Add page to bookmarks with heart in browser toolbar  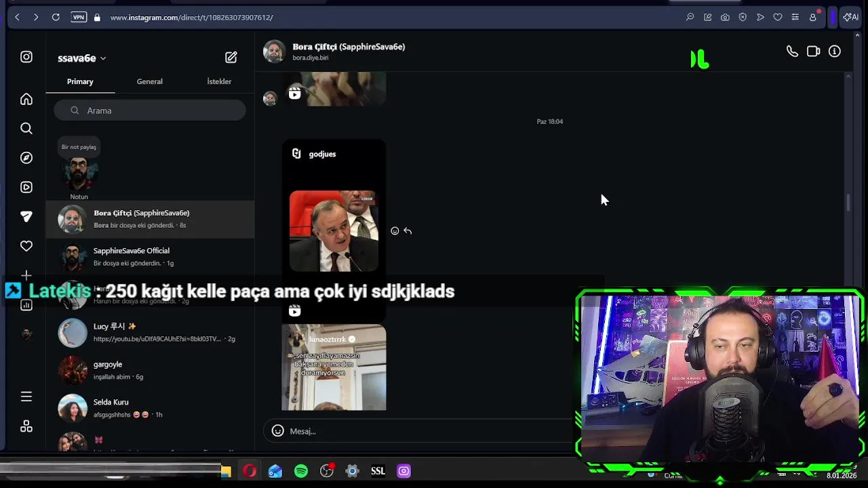click(x=778, y=17)
